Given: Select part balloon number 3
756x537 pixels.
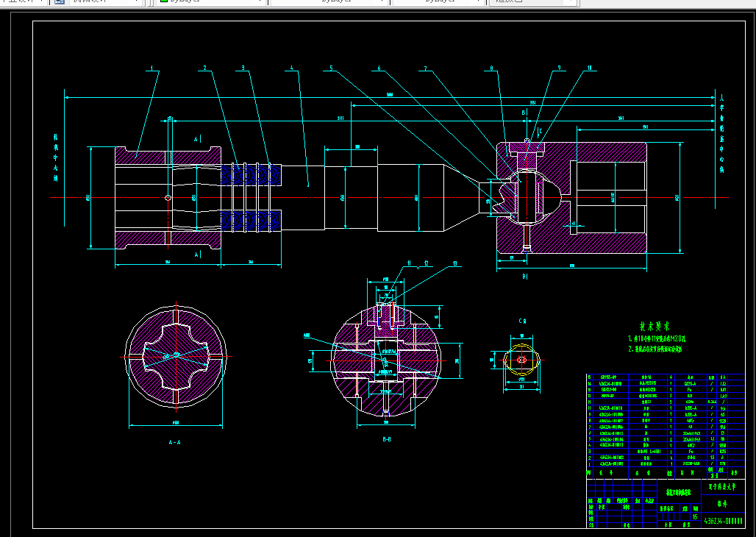Looking at the screenshot, I should [243, 68].
